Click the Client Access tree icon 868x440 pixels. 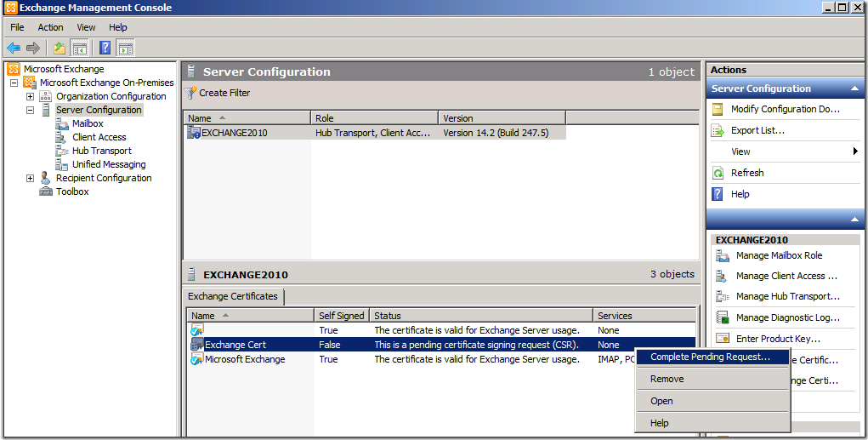(61, 137)
